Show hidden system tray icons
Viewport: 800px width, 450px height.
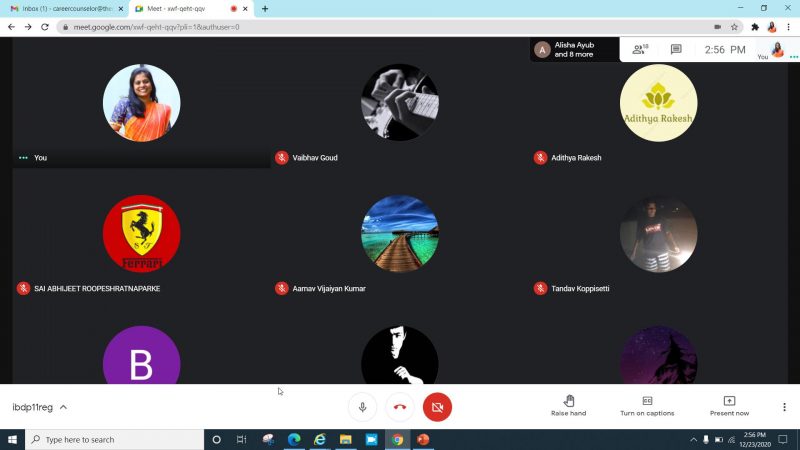(693, 439)
